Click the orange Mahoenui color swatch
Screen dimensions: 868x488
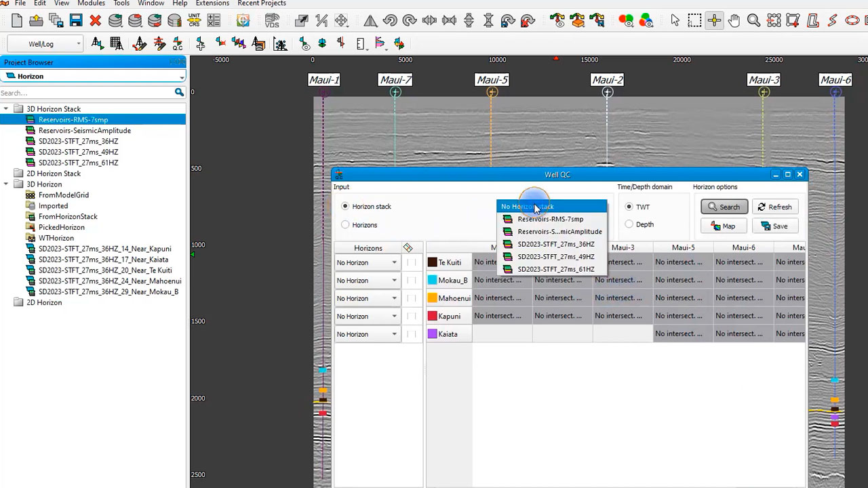point(433,298)
